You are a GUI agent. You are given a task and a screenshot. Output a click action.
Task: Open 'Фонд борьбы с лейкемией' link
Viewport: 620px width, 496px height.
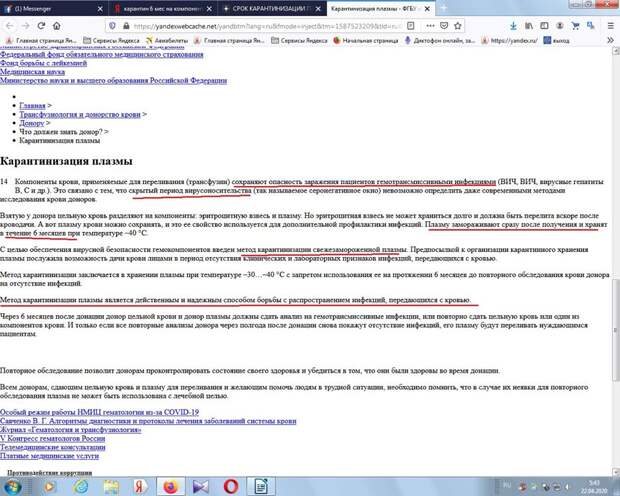[43, 63]
